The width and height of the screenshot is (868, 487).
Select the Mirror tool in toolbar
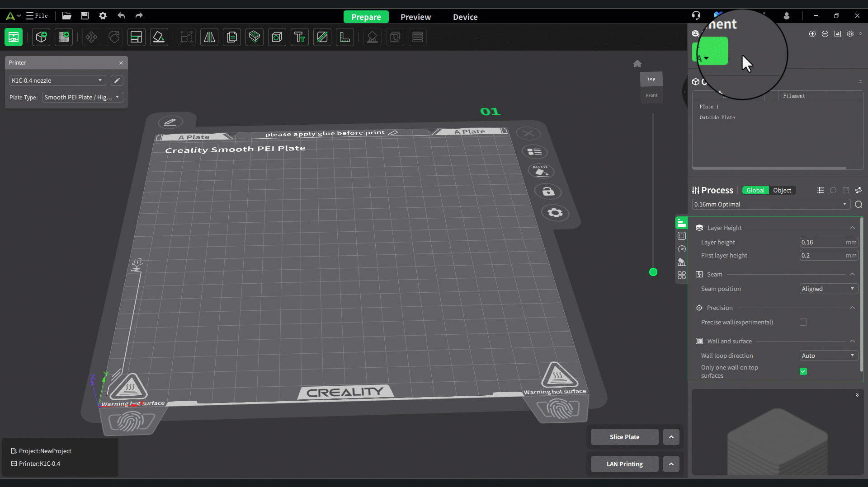tap(209, 37)
